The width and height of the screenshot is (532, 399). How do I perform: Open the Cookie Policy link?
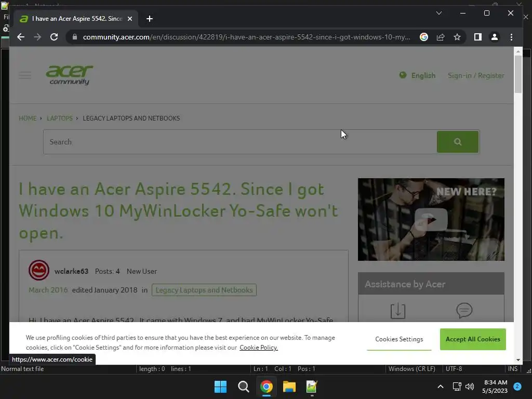tap(259, 348)
